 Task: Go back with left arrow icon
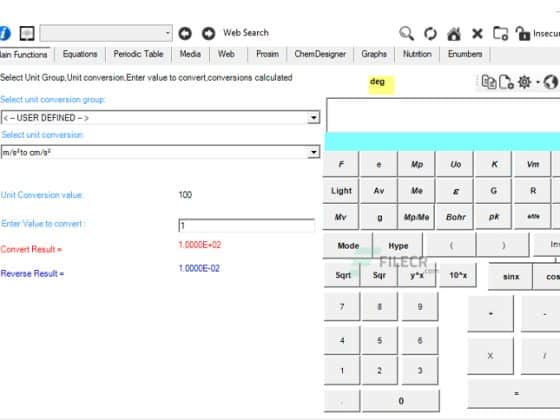[185, 34]
